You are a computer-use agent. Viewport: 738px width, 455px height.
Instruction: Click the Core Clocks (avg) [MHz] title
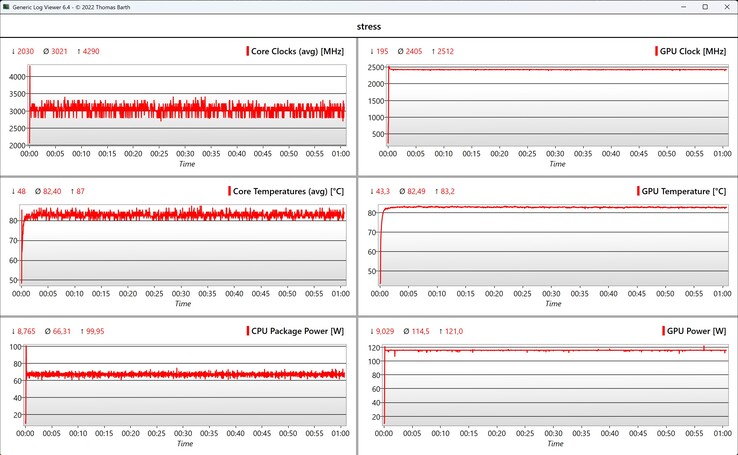pyautogui.click(x=296, y=51)
